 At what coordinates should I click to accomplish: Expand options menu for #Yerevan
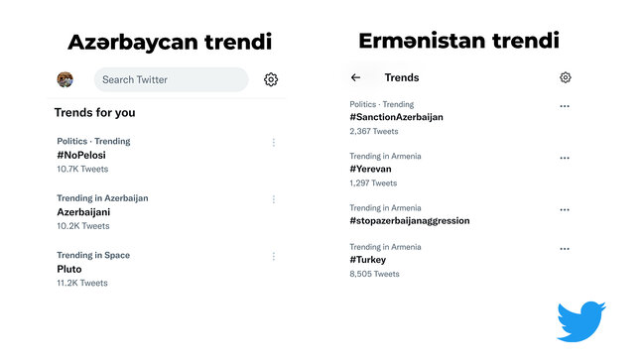click(565, 158)
